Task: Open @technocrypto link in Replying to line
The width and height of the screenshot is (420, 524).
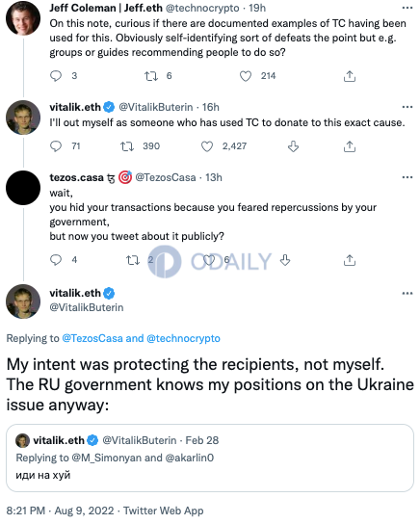Action: click(183, 338)
